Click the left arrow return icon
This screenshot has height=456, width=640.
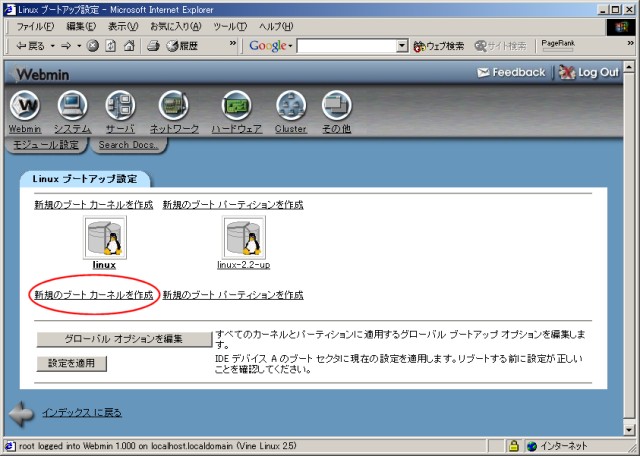pyautogui.click(x=21, y=414)
